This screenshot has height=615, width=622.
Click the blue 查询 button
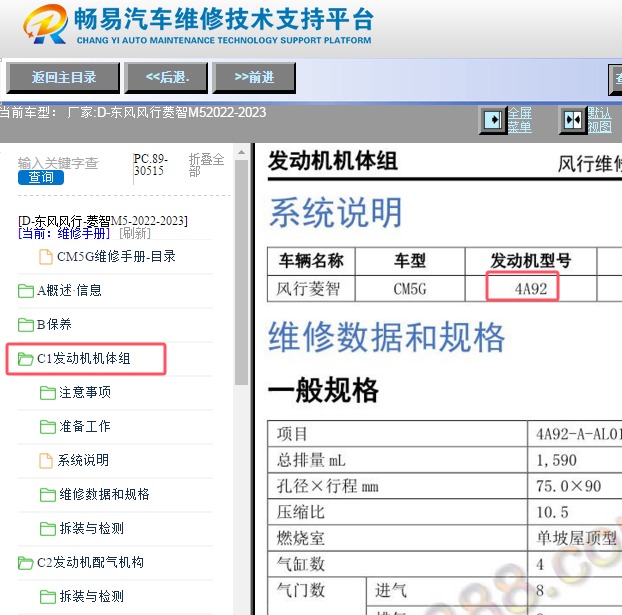click(x=41, y=177)
